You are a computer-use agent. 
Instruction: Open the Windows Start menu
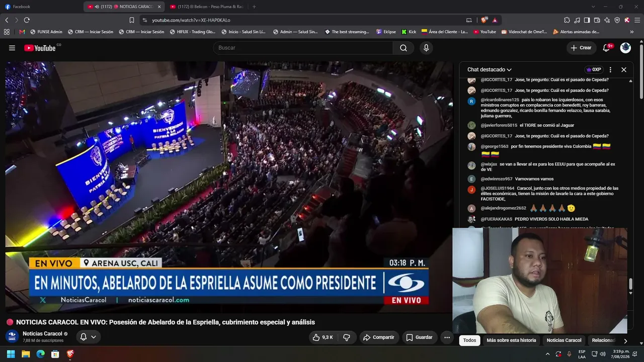(x=11, y=354)
